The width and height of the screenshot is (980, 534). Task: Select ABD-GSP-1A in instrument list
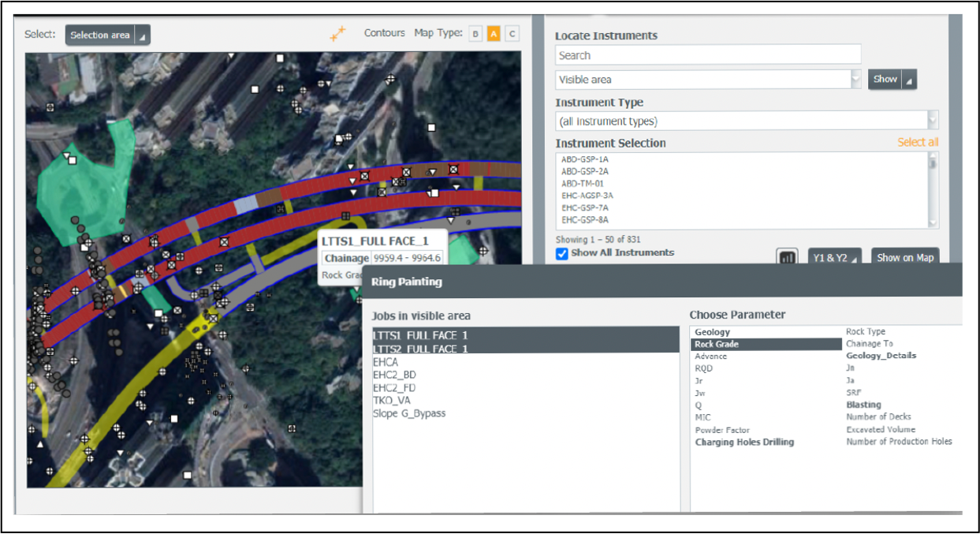click(585, 159)
